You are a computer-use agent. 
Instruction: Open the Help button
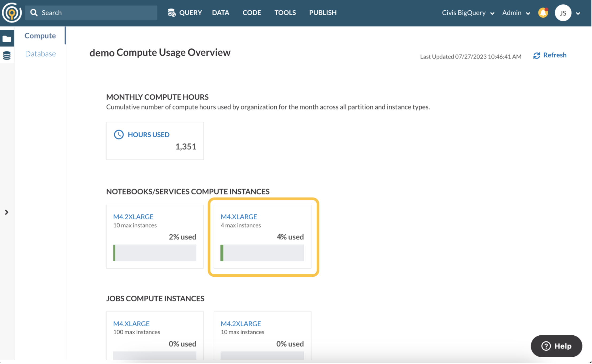(556, 346)
